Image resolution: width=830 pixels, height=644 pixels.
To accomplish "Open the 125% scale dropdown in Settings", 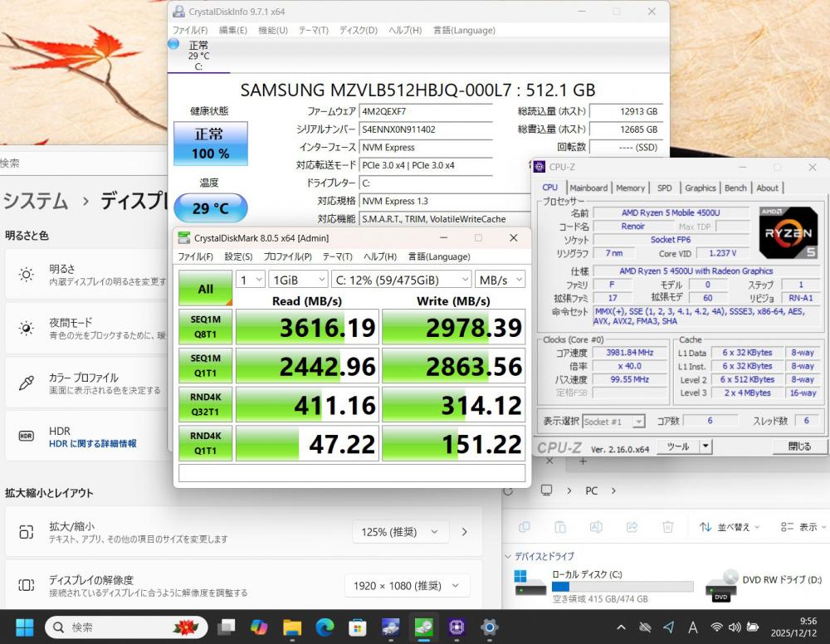I will [x=400, y=532].
